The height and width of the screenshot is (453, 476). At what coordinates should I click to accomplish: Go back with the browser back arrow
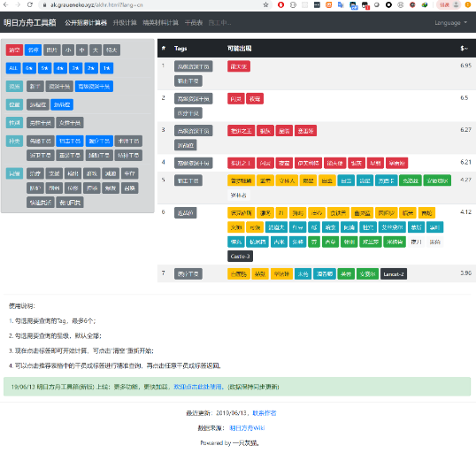pyautogui.click(x=6, y=4)
